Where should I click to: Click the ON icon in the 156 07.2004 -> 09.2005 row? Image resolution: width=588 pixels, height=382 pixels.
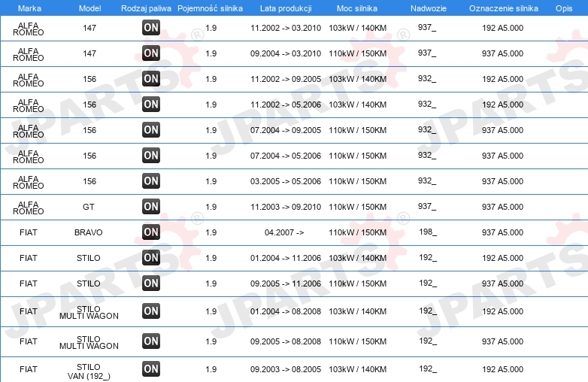point(151,129)
